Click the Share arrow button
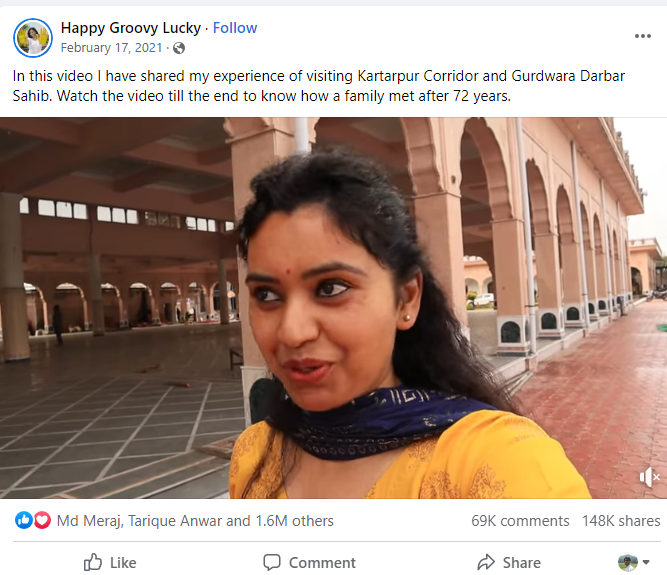 click(x=508, y=562)
